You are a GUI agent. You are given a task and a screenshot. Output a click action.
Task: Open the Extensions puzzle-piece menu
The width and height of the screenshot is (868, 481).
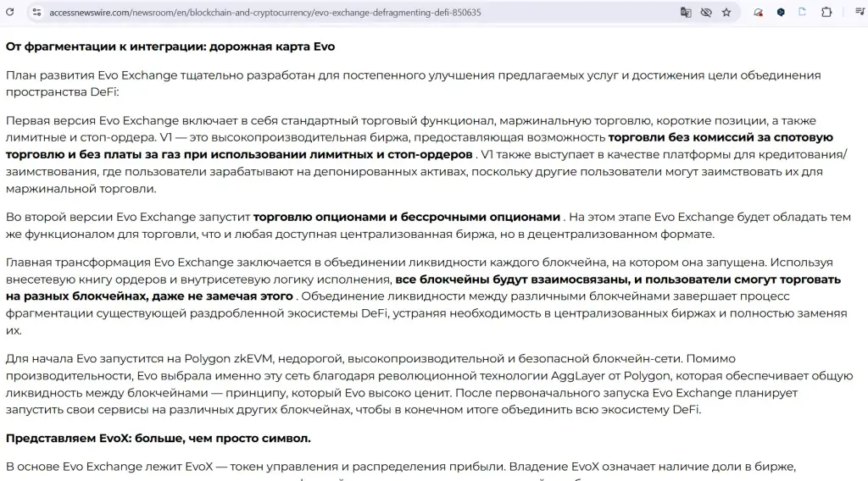826,12
